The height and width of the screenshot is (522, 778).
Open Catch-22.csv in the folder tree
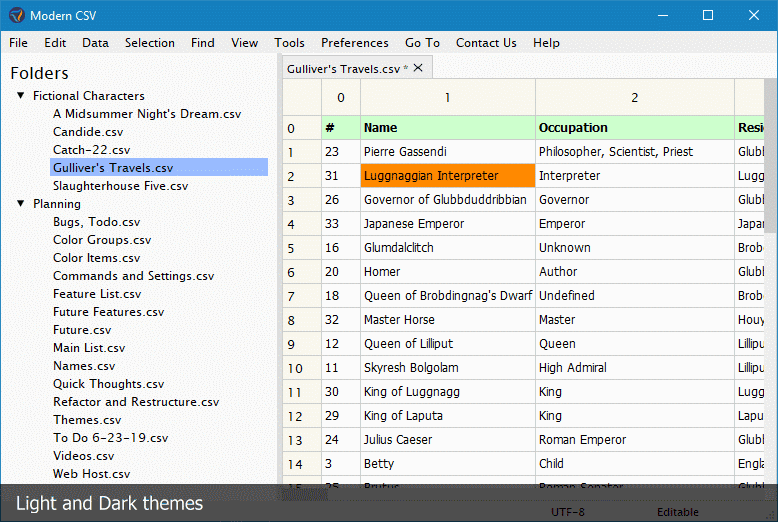tap(91, 150)
